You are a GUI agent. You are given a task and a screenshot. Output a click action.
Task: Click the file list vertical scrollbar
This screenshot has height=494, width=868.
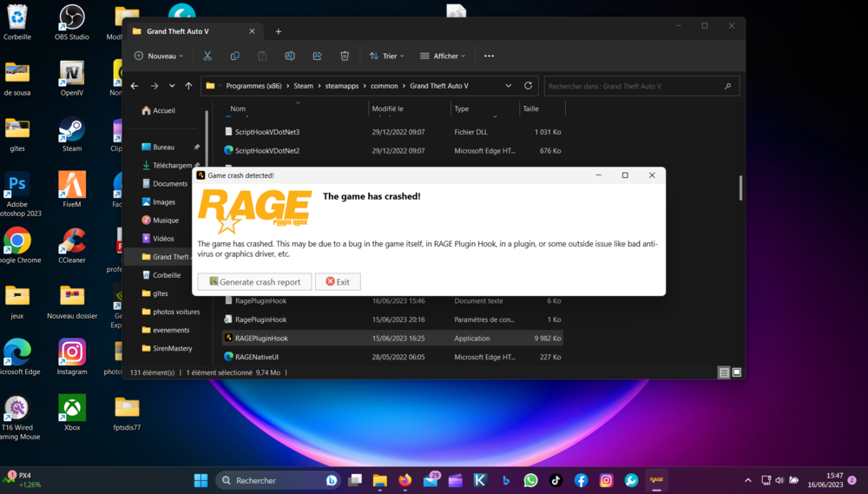740,187
